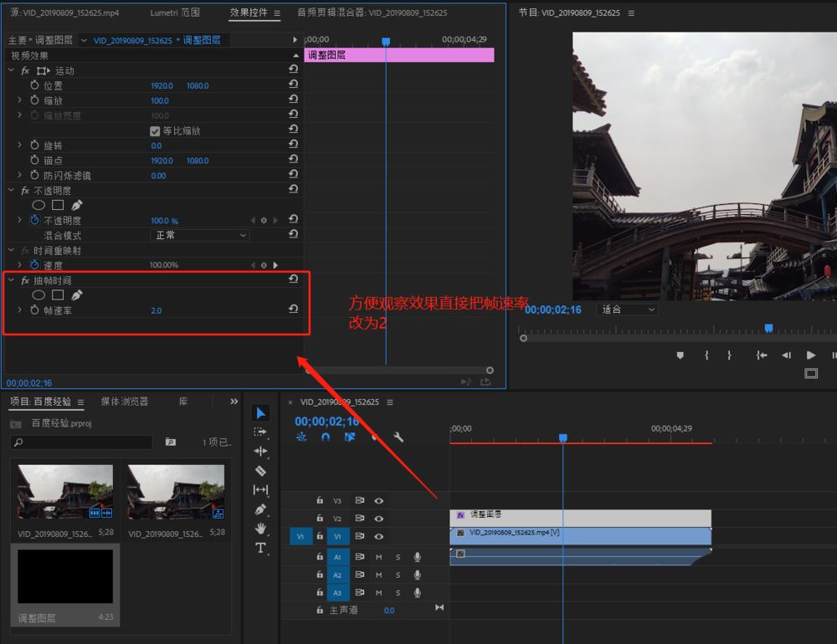Expand the 速度 property under 时间重映射
The image size is (837, 644).
(20, 264)
